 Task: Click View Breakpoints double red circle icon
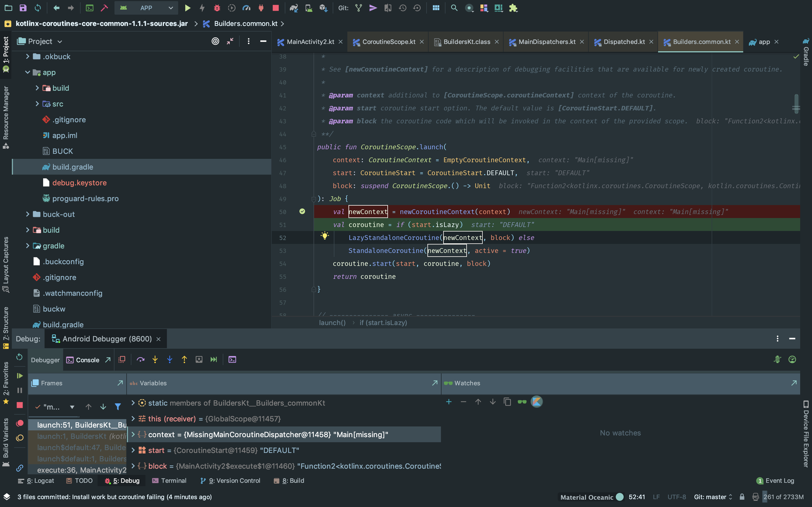click(x=20, y=423)
